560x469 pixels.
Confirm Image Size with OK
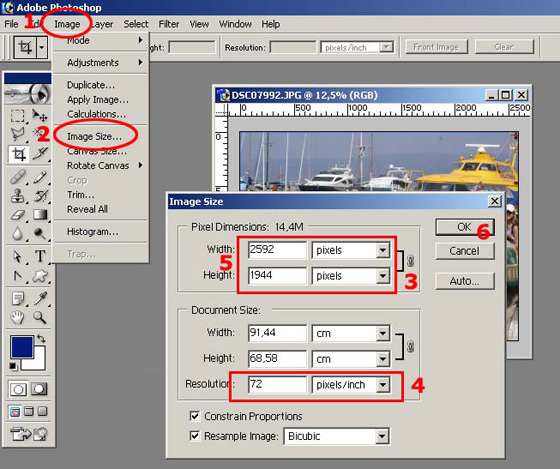click(x=465, y=227)
